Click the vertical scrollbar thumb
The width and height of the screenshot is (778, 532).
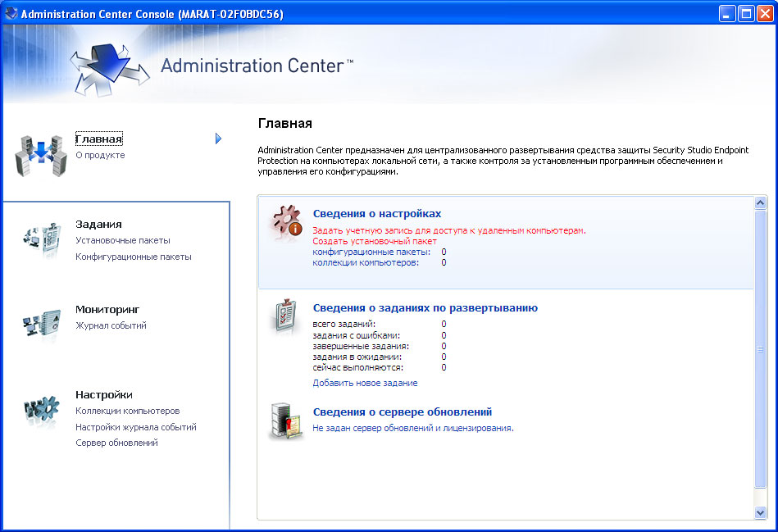point(760,349)
